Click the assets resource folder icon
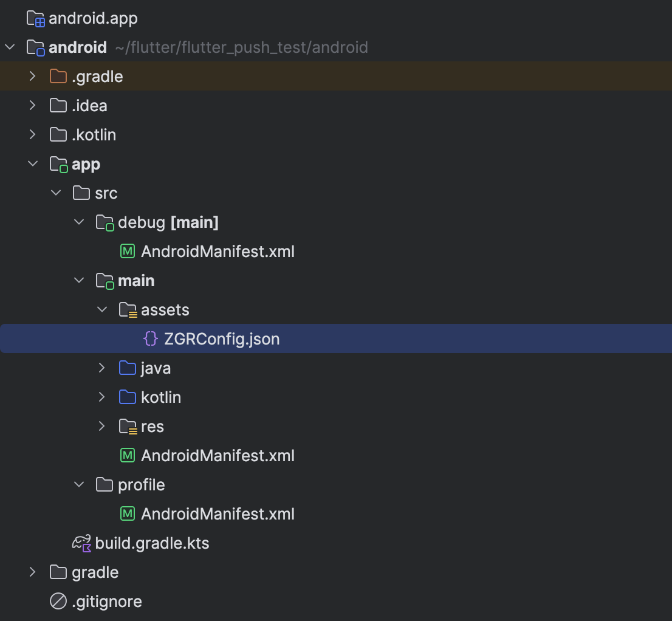The width and height of the screenshot is (672, 621). pos(128,310)
